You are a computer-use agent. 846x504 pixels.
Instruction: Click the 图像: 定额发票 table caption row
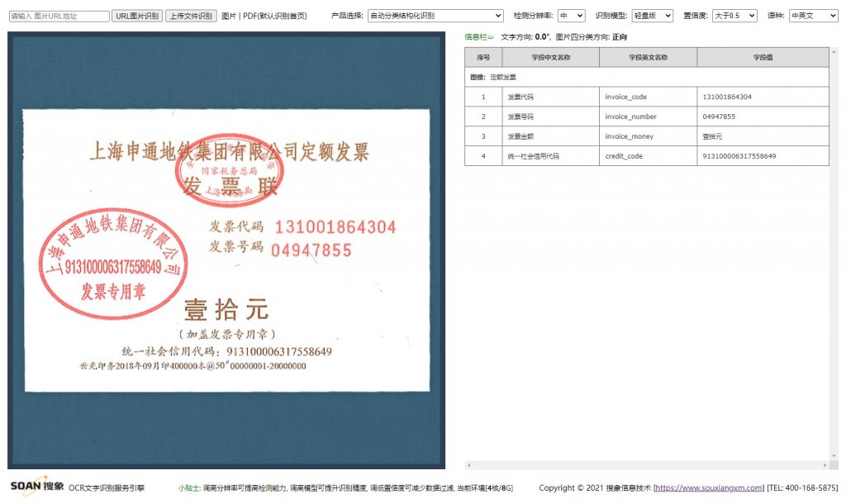point(647,77)
